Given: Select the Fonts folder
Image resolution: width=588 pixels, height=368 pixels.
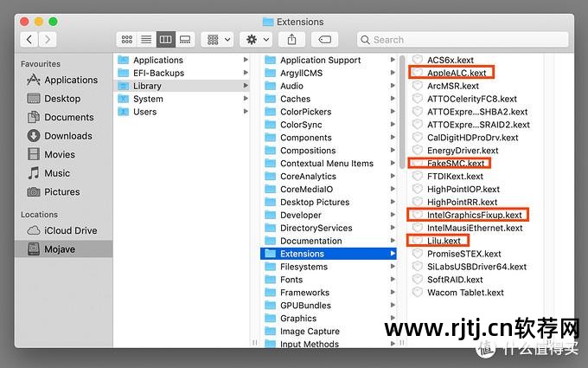Looking at the screenshot, I should click(x=329, y=280).
